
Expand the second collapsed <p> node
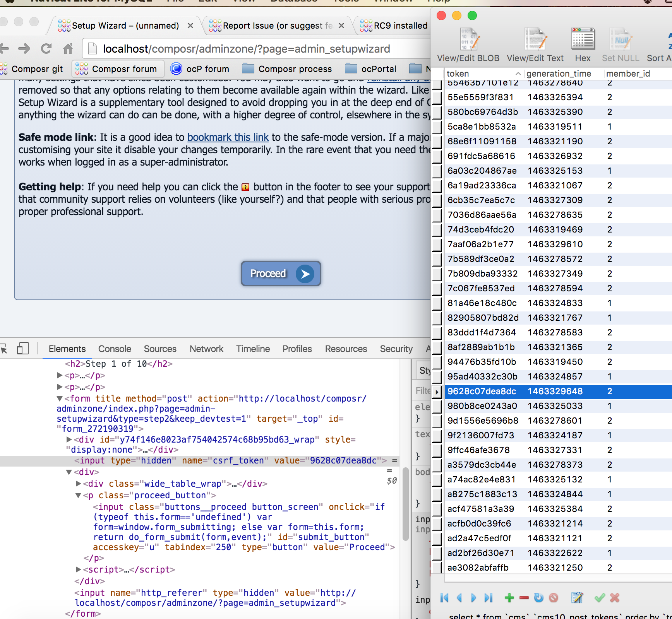(60, 387)
